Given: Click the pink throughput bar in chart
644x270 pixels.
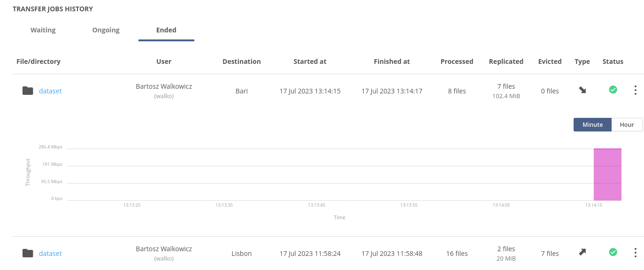Looking at the screenshot, I should click(x=607, y=175).
